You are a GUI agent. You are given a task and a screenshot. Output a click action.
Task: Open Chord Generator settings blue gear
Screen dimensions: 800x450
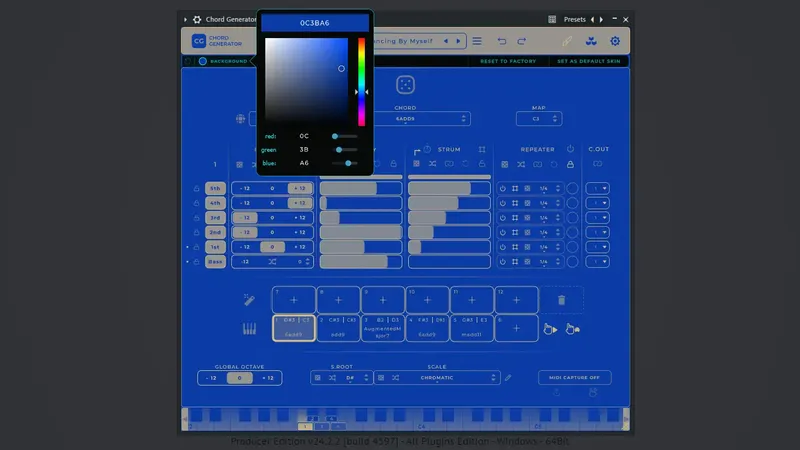coord(615,41)
